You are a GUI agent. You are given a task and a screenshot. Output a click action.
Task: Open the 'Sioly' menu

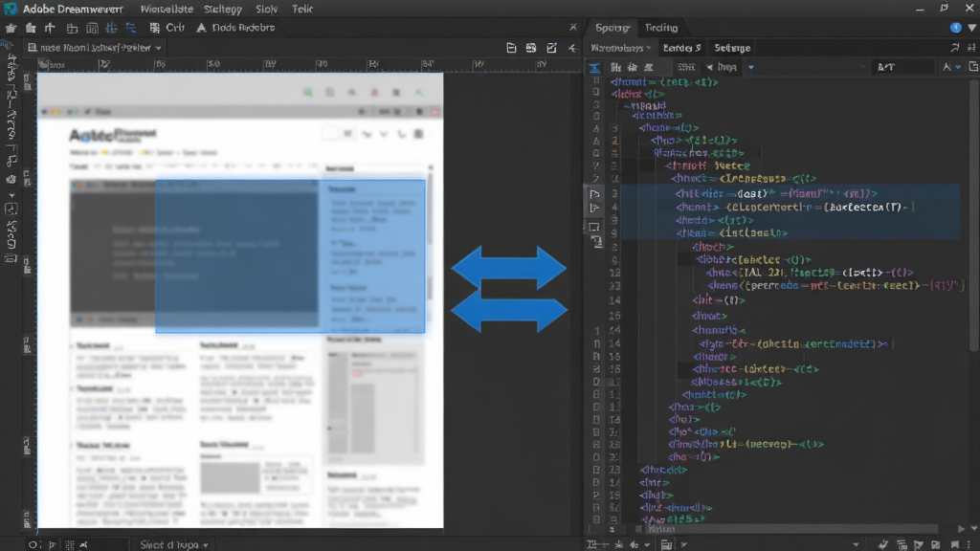[x=266, y=9]
